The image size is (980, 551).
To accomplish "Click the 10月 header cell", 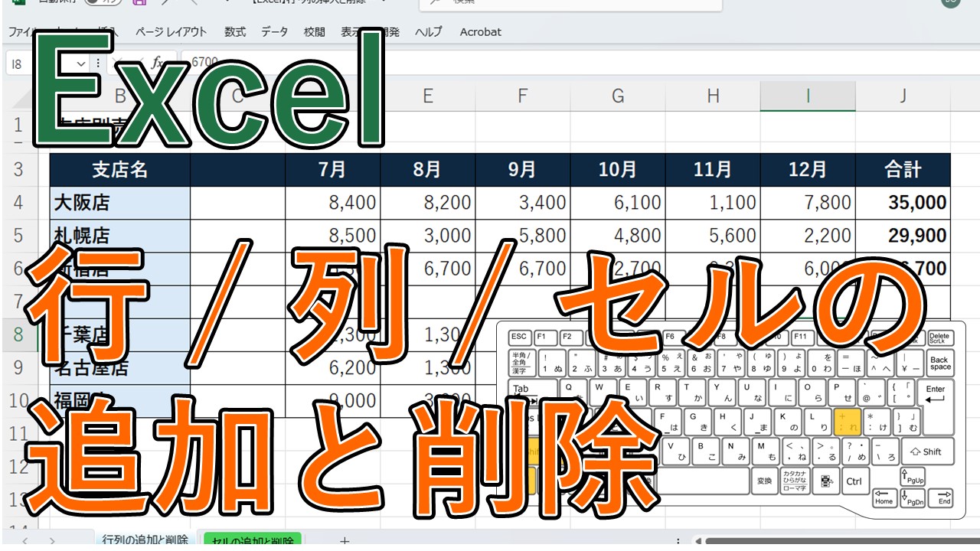I will pos(618,169).
